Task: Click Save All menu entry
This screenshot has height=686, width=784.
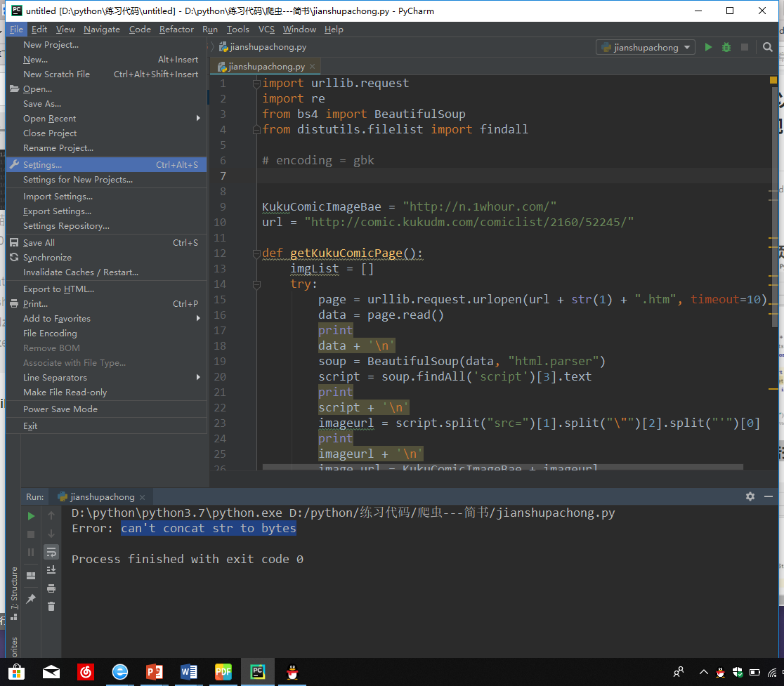Action: pyautogui.click(x=107, y=242)
